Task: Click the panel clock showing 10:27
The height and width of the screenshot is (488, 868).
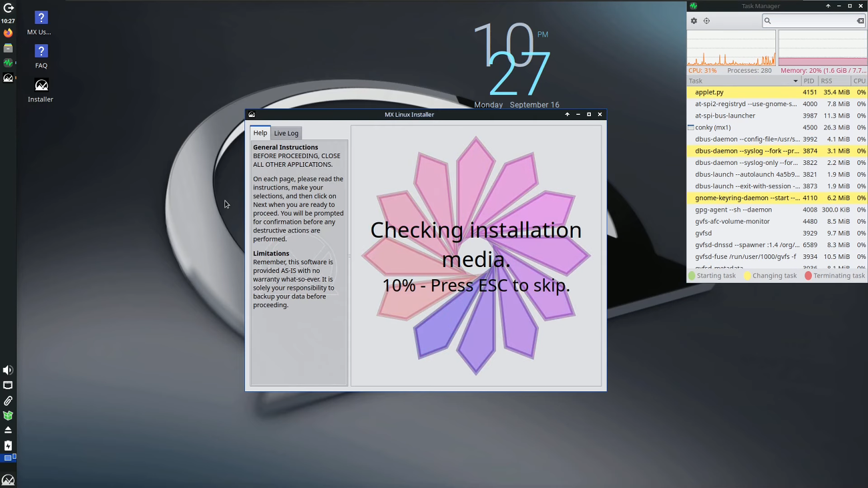Action: click(x=8, y=21)
